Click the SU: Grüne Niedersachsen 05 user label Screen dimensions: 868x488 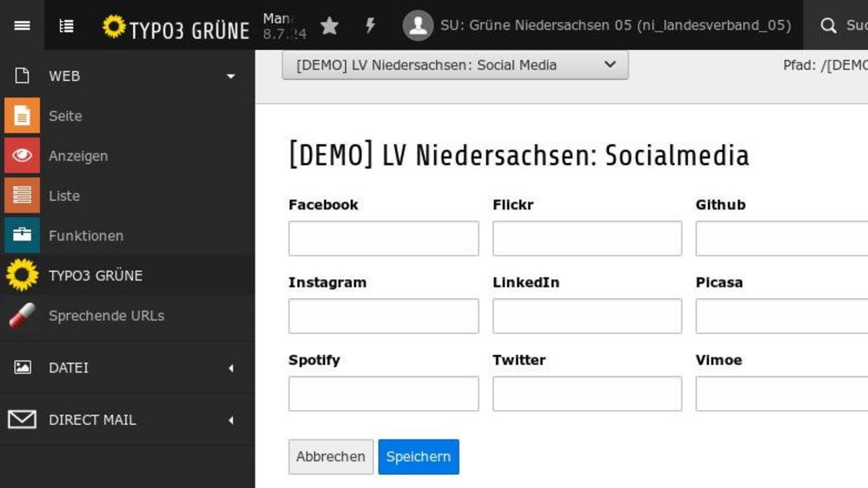(616, 26)
